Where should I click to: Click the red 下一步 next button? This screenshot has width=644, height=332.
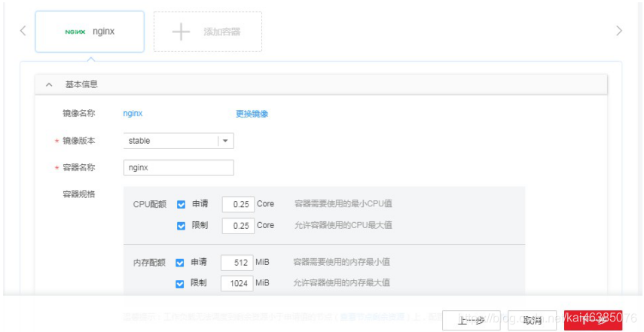[594, 320]
